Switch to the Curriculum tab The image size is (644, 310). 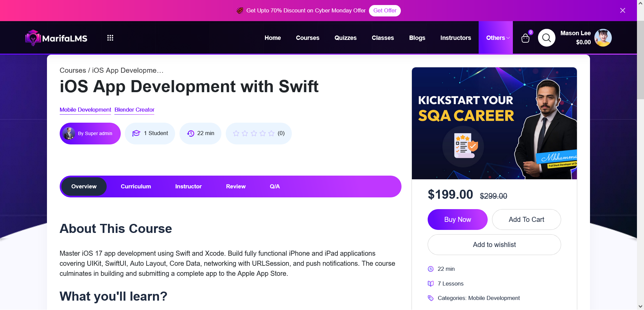pyautogui.click(x=136, y=186)
